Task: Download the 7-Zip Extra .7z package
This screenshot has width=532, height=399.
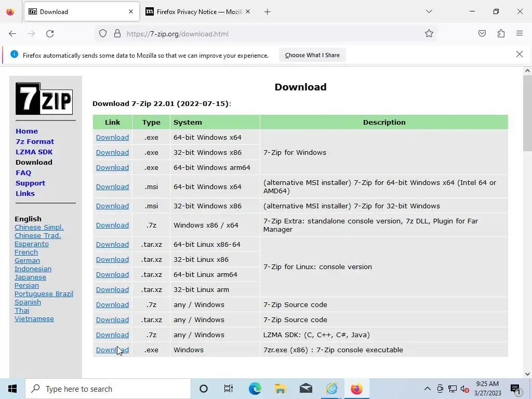Action: click(112, 225)
